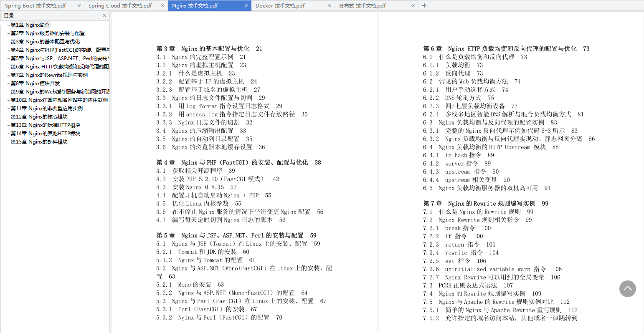Open the Docker 技术文档.pdf tab
The image size is (644, 333).
[x=293, y=6]
